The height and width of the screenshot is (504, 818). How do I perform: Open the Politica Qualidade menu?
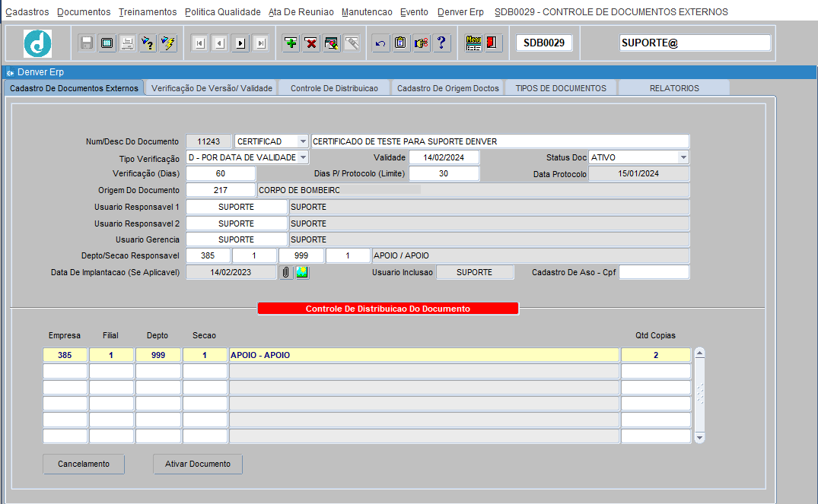pyautogui.click(x=223, y=12)
